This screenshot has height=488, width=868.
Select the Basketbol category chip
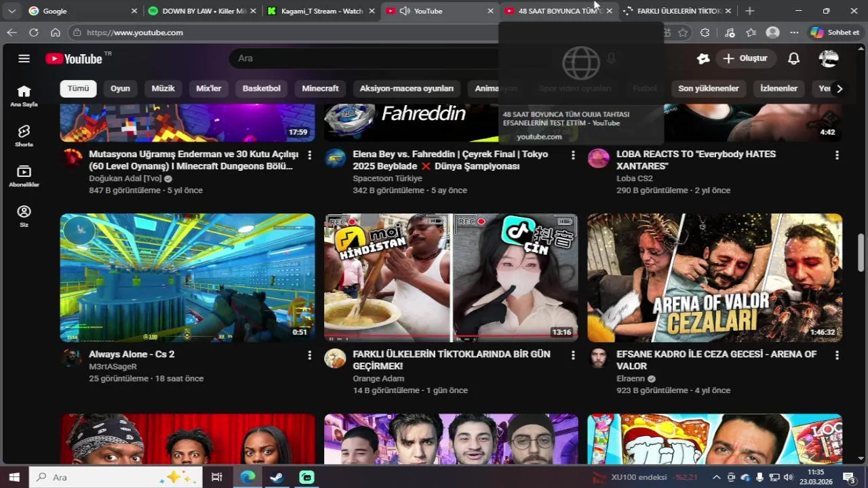click(262, 89)
